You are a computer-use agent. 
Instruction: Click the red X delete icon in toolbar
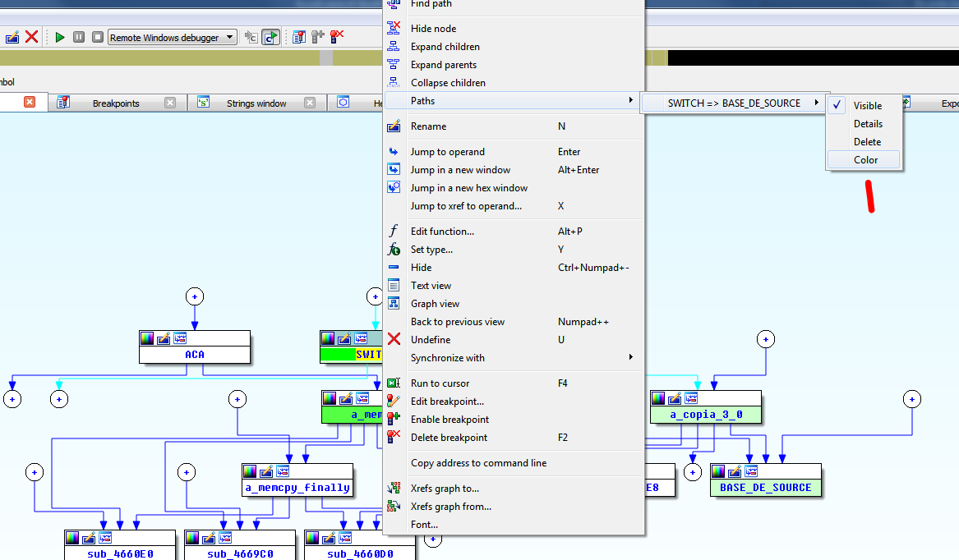coord(31,37)
